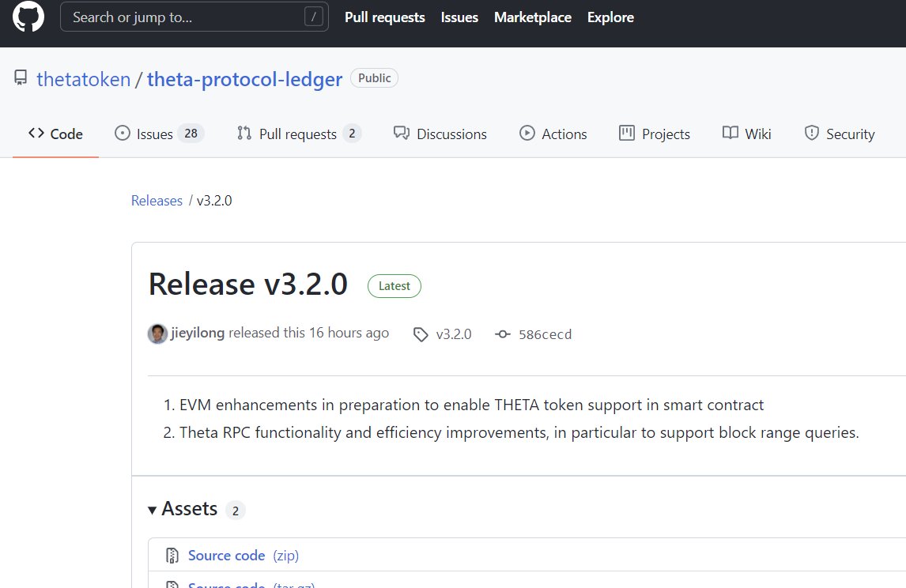Click the GitHub Octocat logo

(28, 17)
